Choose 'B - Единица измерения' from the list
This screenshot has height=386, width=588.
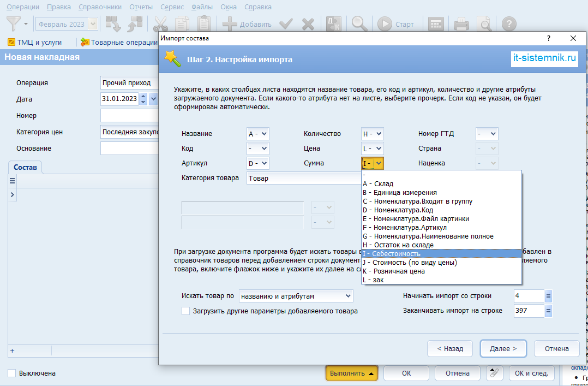[x=441, y=193]
